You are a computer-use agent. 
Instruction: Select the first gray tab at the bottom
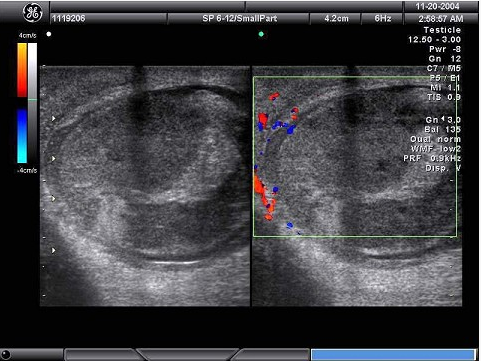(100, 355)
